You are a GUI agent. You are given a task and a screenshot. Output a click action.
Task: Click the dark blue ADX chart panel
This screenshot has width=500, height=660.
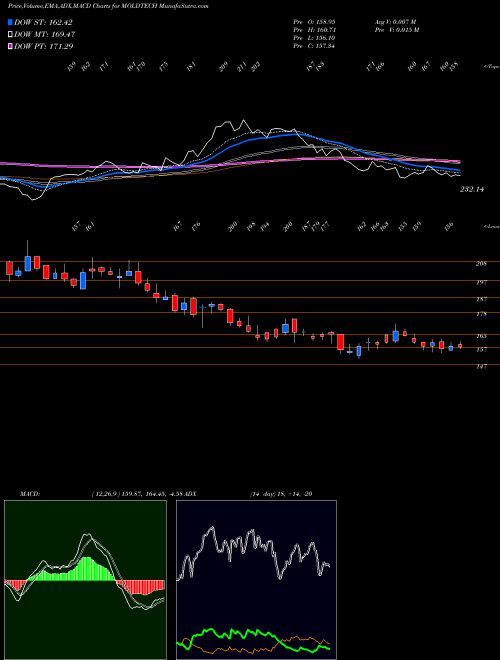[256, 580]
